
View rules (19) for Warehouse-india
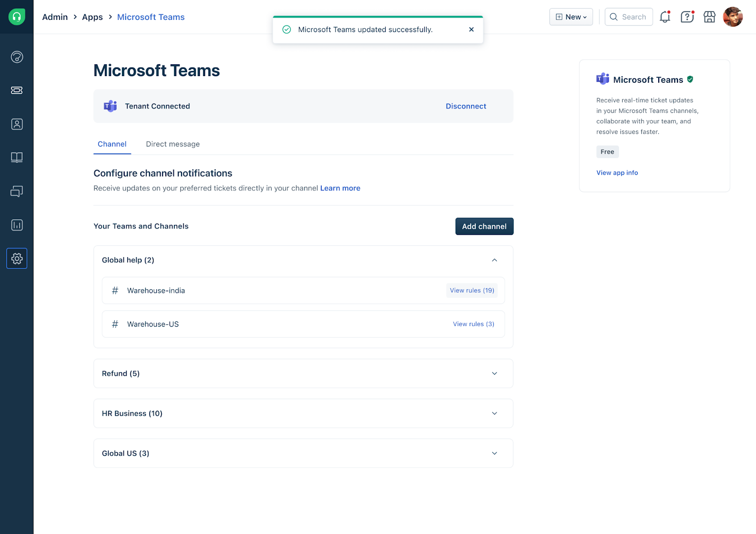[472, 291]
